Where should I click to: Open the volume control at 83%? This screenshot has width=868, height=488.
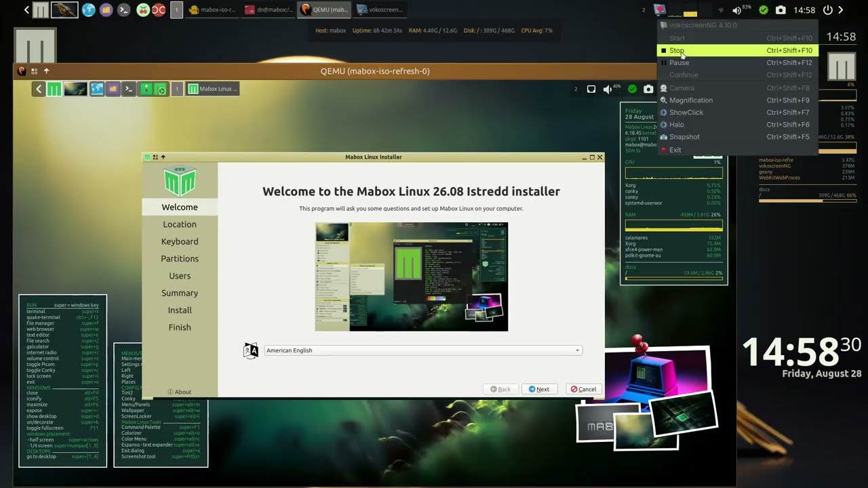[742, 10]
